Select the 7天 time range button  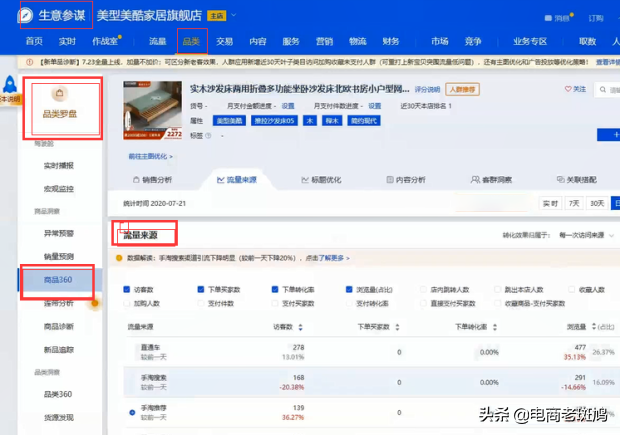click(574, 203)
